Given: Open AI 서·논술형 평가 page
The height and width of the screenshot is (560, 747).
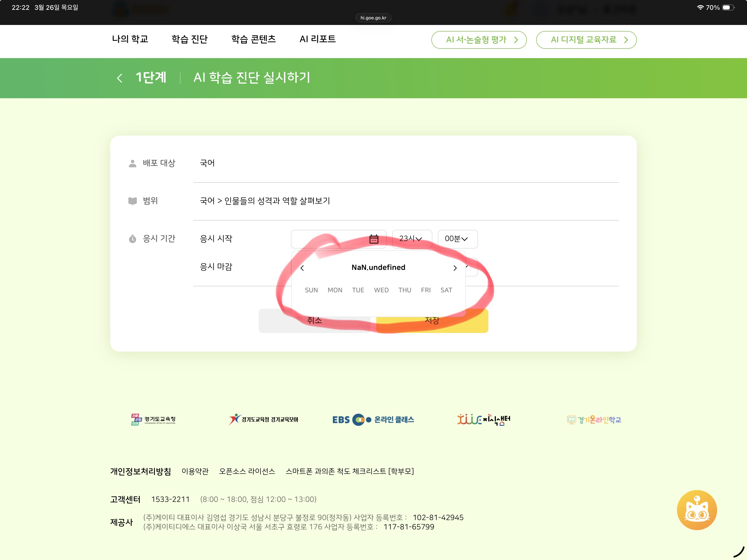Looking at the screenshot, I should (x=479, y=40).
